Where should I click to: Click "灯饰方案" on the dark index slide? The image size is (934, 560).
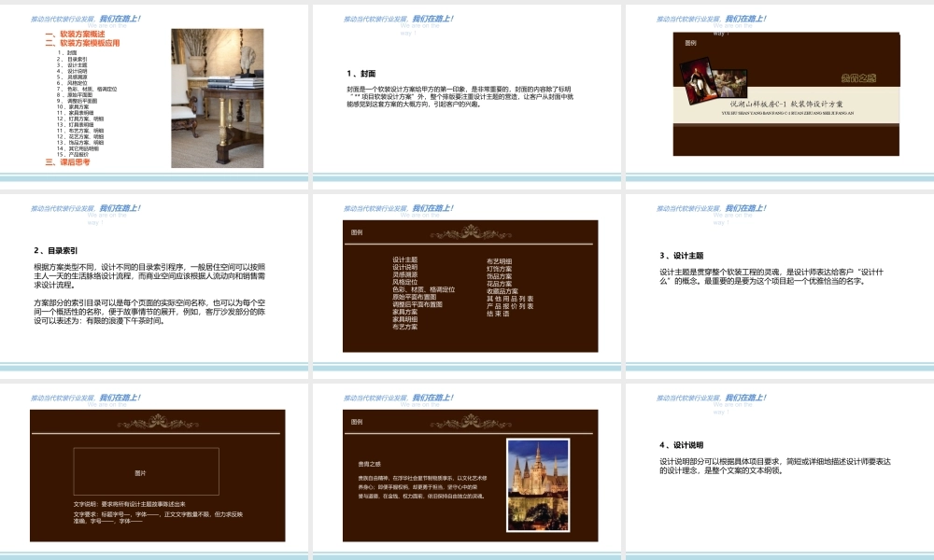499,269
